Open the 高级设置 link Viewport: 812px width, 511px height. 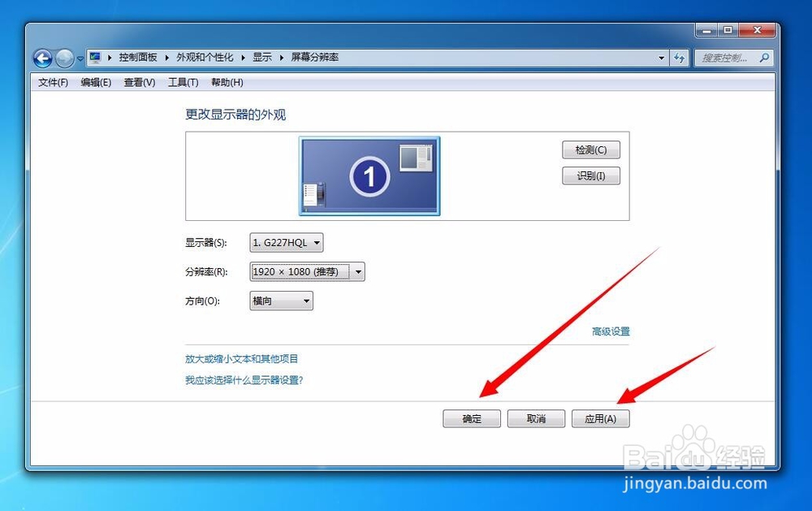point(611,331)
